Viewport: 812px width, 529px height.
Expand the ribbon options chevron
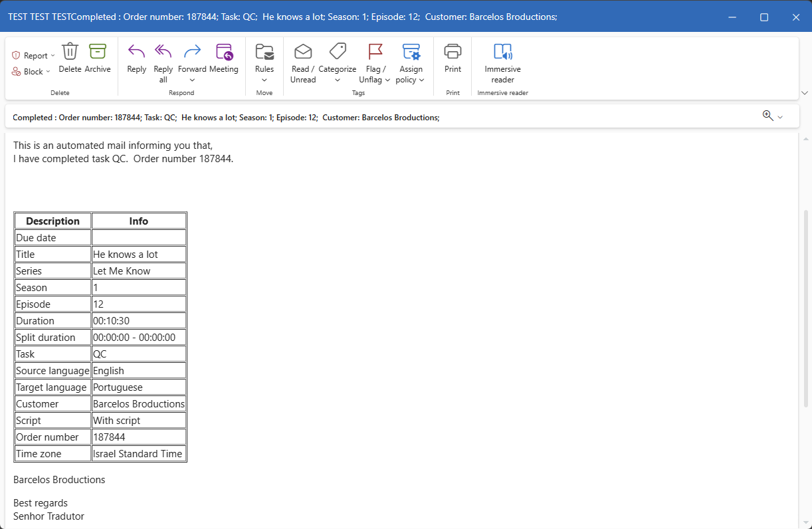[805, 93]
